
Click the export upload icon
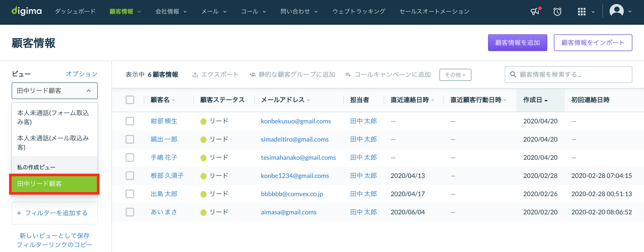[195, 75]
